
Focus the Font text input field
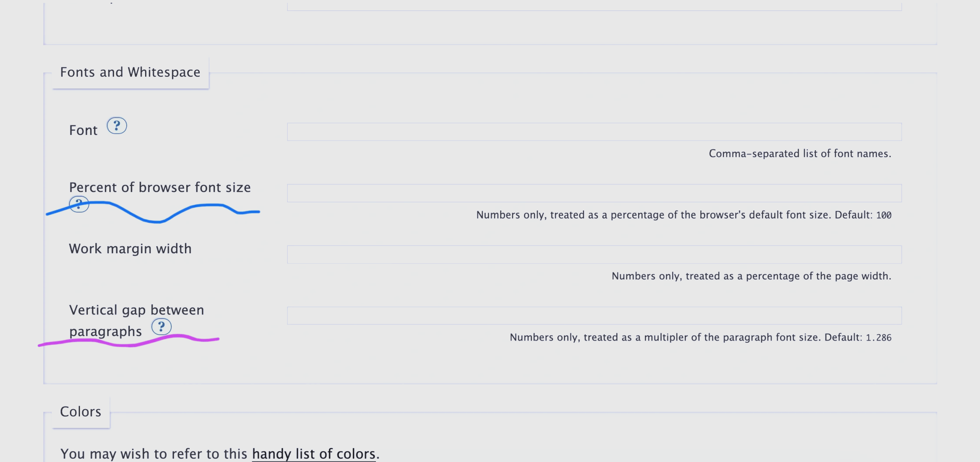[x=594, y=132]
